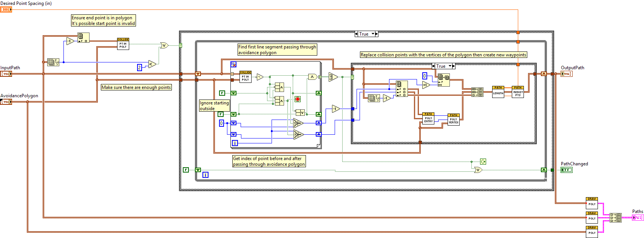Click the Desired Point Spacing DBL terminal

point(6,9)
